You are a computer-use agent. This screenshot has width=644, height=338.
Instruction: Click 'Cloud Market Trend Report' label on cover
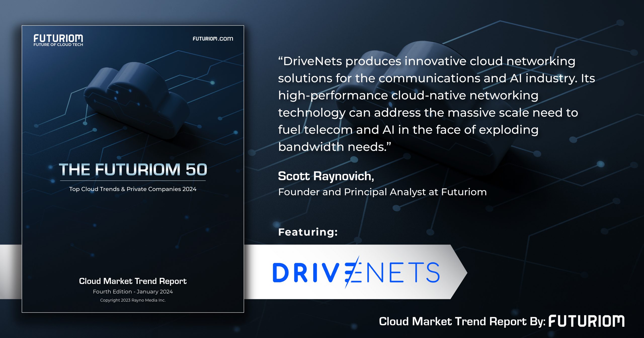coord(133,281)
